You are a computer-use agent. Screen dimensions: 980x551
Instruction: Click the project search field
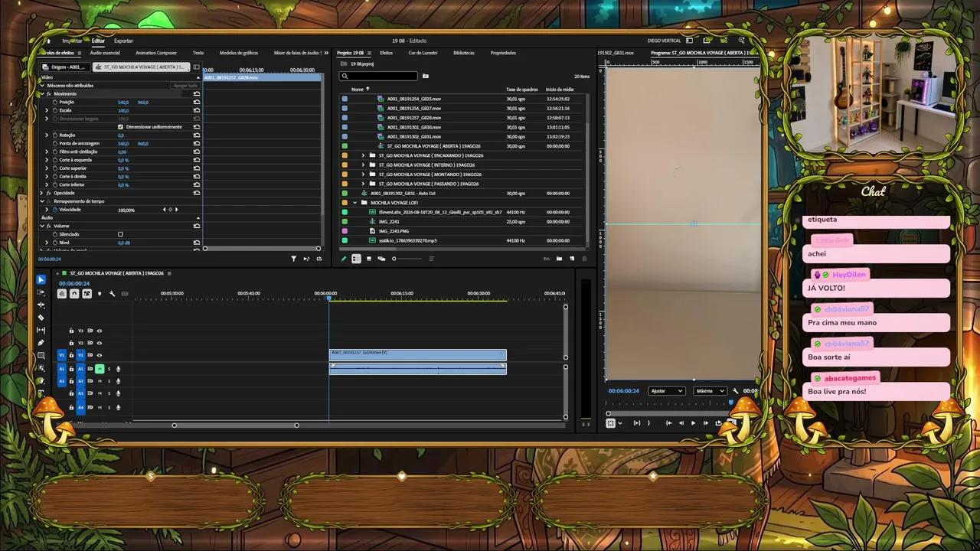[379, 76]
